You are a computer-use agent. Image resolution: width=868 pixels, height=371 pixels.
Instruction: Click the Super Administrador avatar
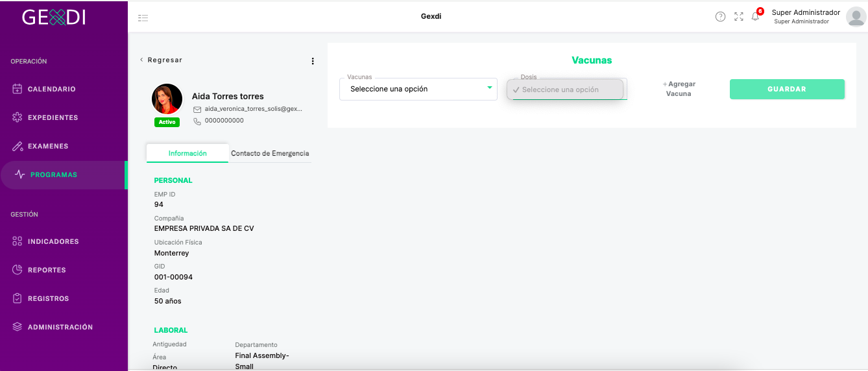pyautogui.click(x=856, y=17)
